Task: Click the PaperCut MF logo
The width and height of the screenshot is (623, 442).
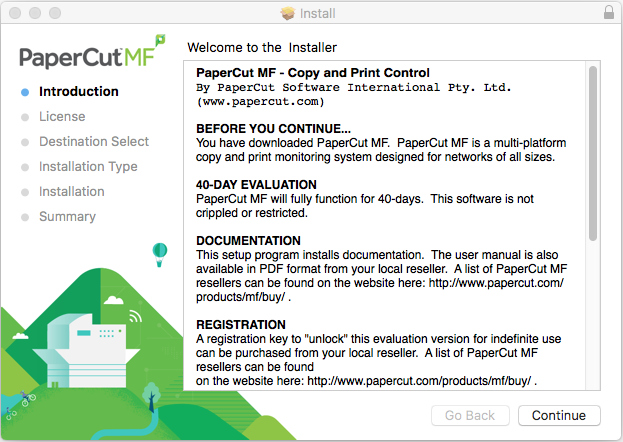Action: [92, 52]
